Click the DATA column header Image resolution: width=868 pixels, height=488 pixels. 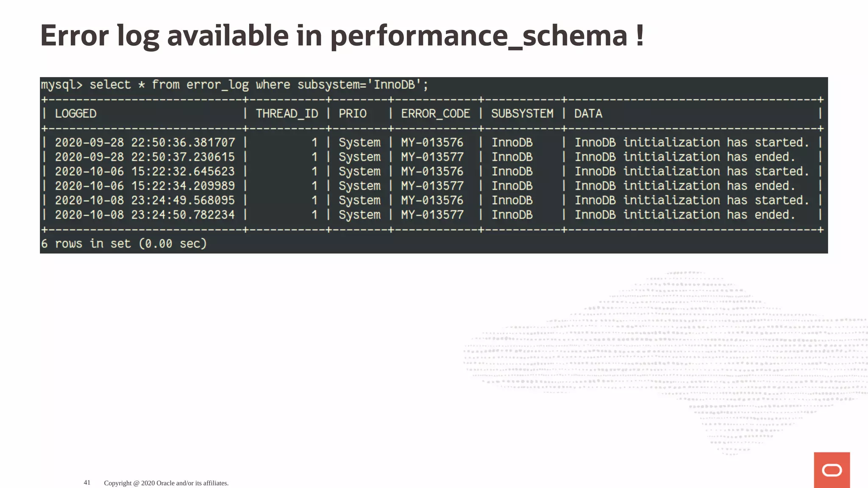tap(588, 114)
